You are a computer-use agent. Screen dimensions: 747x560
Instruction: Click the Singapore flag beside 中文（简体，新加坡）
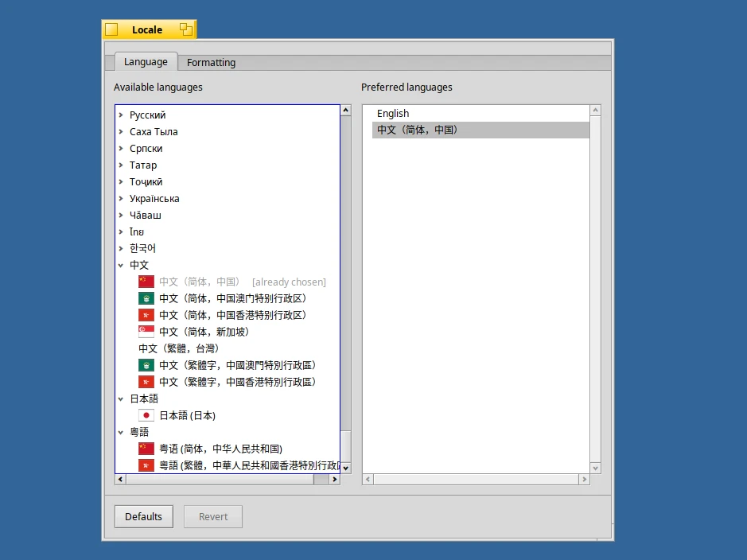[146, 331]
